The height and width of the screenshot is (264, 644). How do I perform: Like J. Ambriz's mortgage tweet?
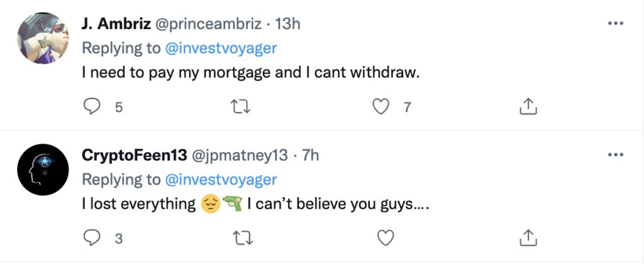tap(381, 107)
